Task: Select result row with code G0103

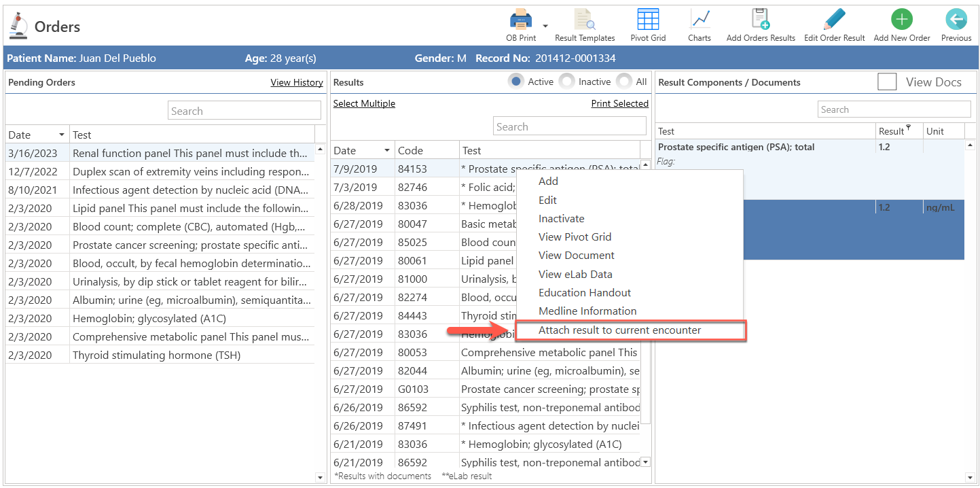Action: tap(486, 389)
